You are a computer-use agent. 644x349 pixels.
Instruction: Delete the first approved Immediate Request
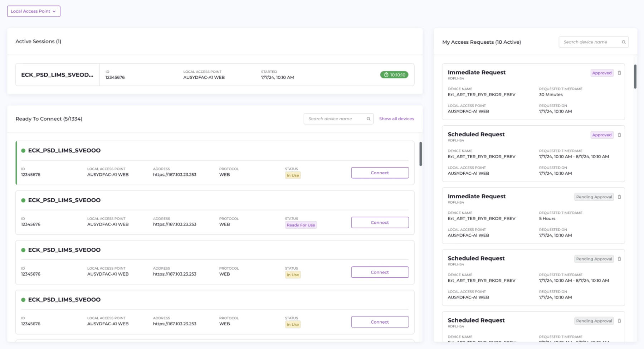coord(619,73)
